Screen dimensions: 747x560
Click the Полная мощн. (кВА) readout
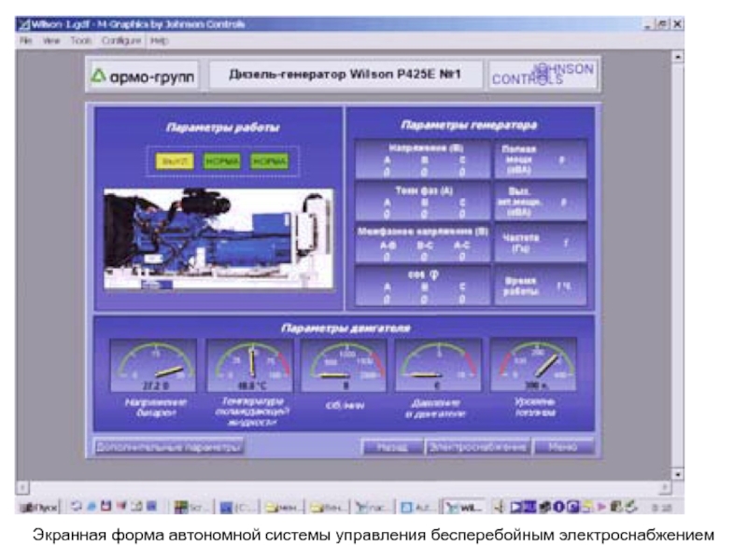541,160
